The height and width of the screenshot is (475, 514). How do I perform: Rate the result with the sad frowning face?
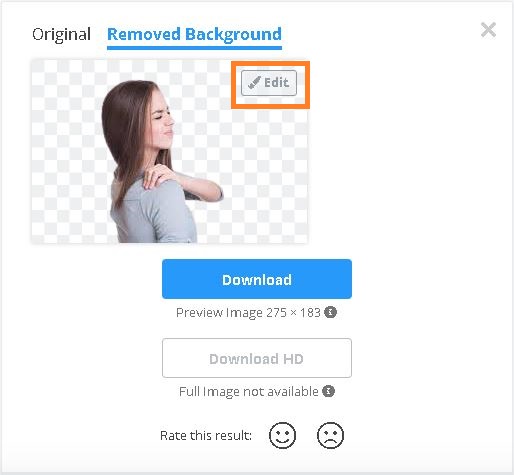click(330, 435)
